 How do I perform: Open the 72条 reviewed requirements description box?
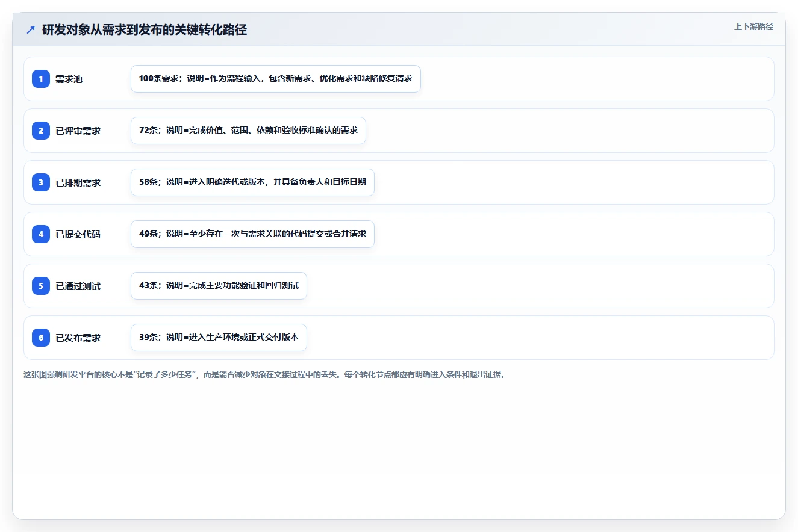248,131
